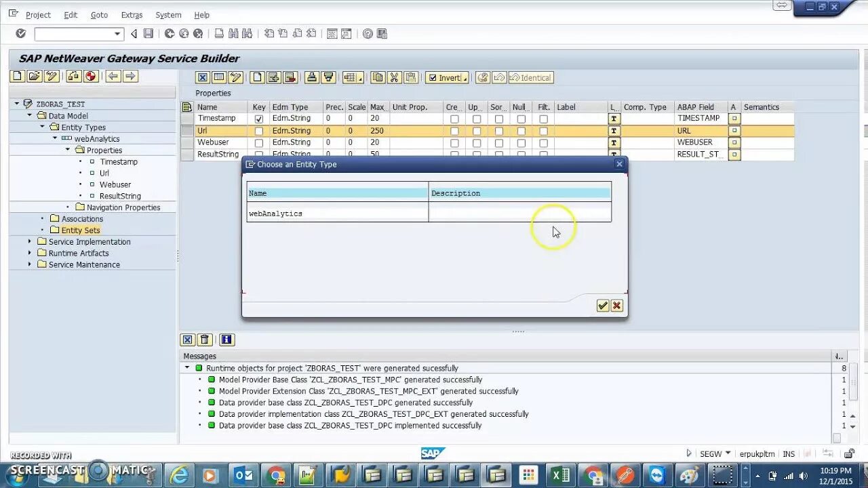Toggle Nullable checkbox in Timestamp row
868x488 pixels.
(521, 119)
